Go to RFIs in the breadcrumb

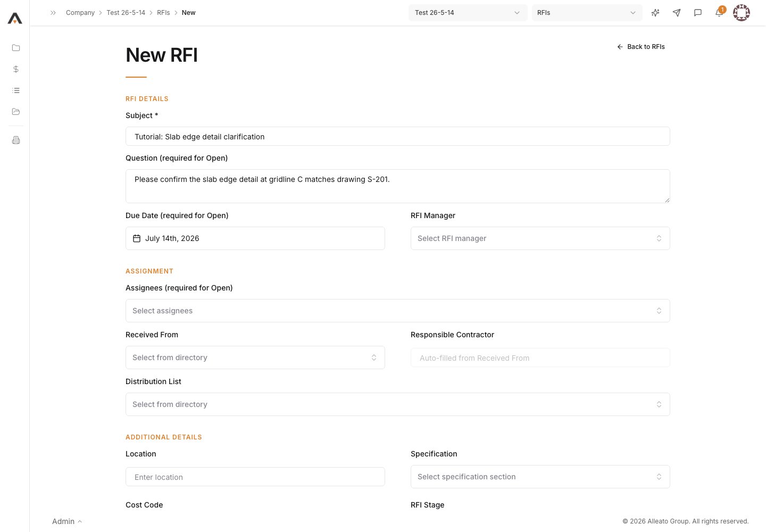163,13
